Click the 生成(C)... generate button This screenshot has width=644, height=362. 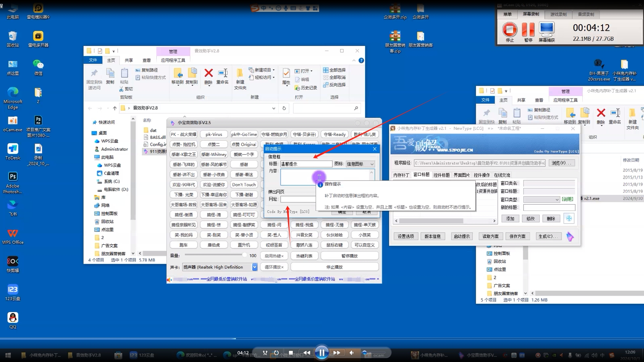[548, 236]
